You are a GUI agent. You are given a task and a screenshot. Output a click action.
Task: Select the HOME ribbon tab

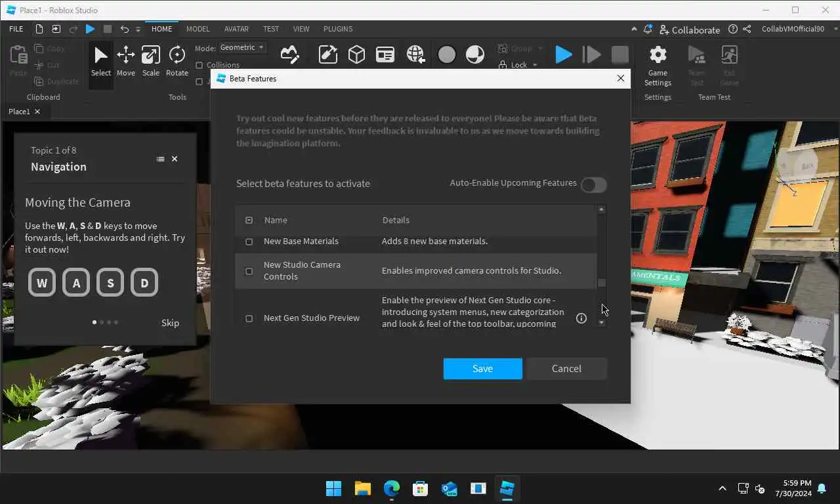pos(161,29)
